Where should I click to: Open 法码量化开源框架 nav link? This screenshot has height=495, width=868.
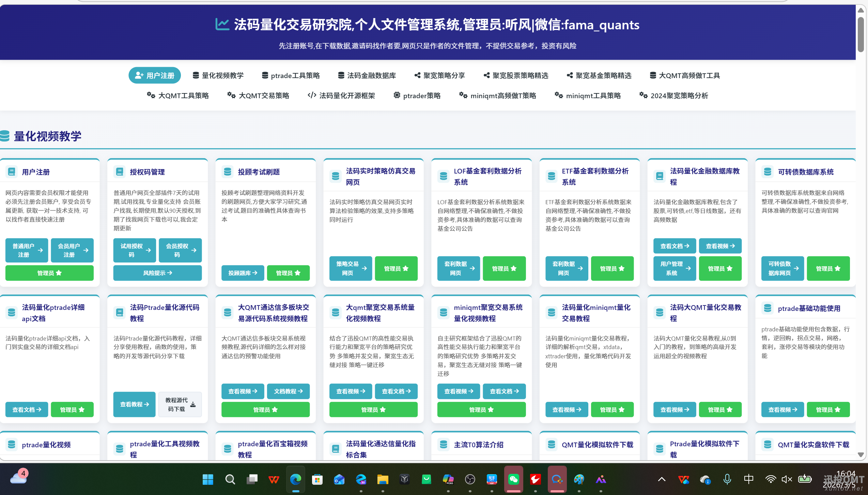click(x=341, y=95)
